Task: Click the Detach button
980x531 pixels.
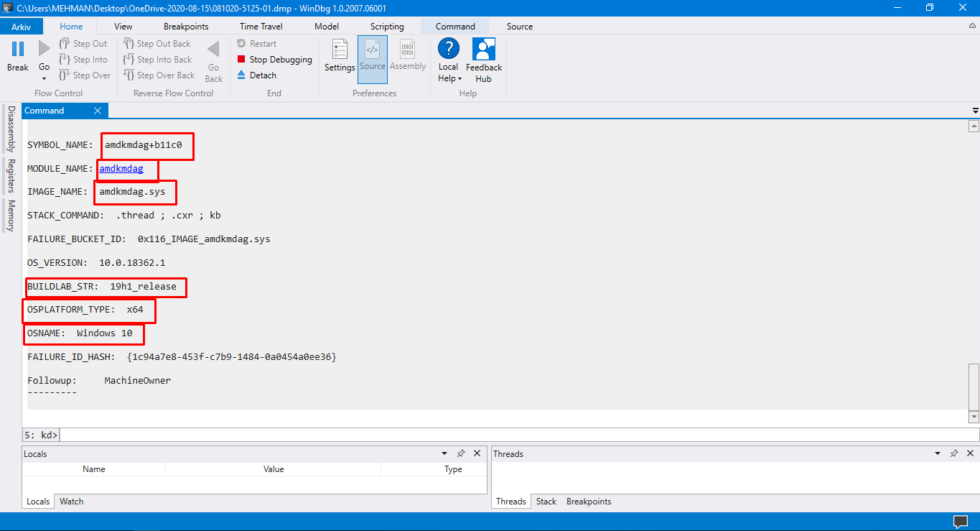Action: pos(256,75)
